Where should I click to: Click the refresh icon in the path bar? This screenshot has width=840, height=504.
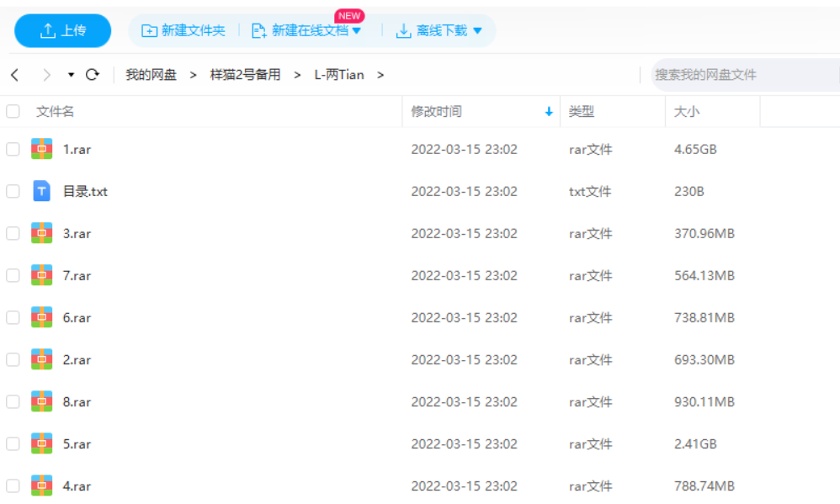(x=93, y=75)
